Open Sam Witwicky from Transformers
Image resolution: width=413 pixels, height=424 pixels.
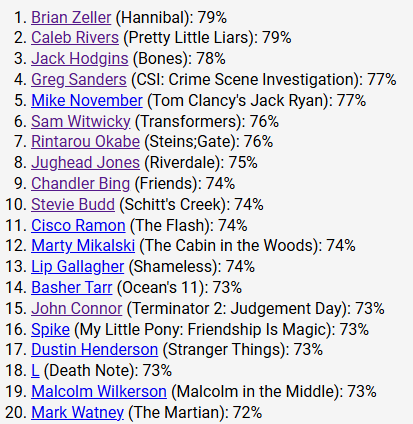(81, 121)
